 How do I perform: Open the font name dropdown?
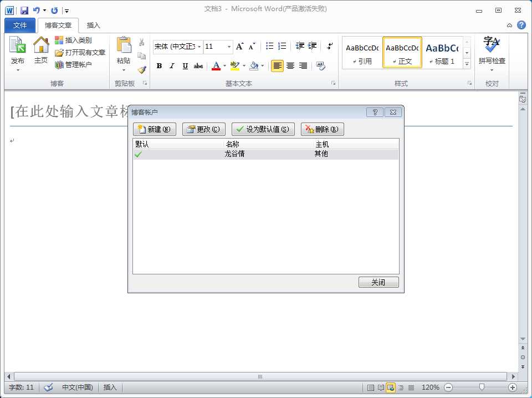pos(199,47)
